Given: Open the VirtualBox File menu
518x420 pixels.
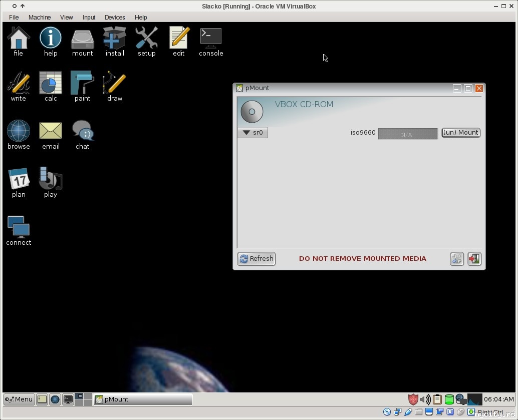Looking at the screenshot, I should (x=14, y=17).
